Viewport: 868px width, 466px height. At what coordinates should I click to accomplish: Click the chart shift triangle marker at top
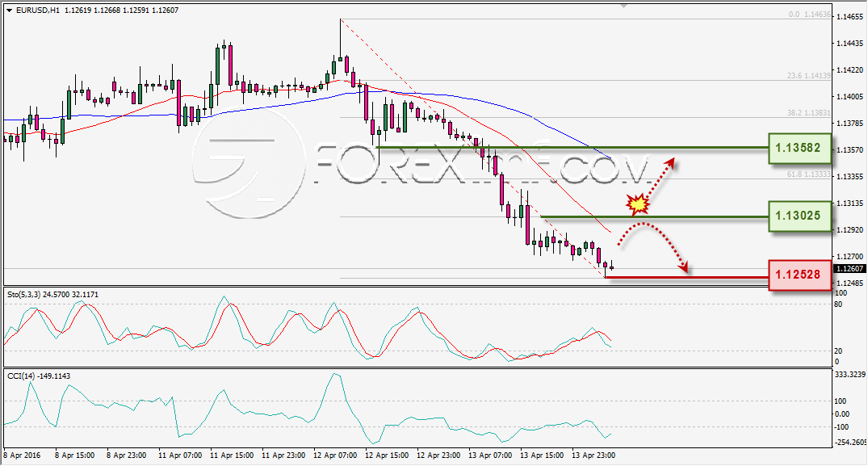624,6
